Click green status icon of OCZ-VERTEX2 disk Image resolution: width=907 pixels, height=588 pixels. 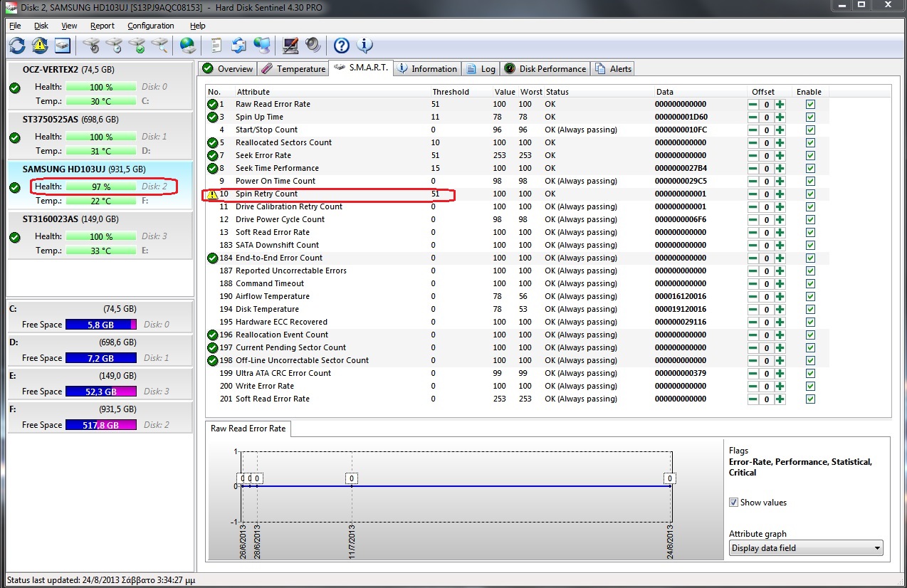(x=14, y=88)
